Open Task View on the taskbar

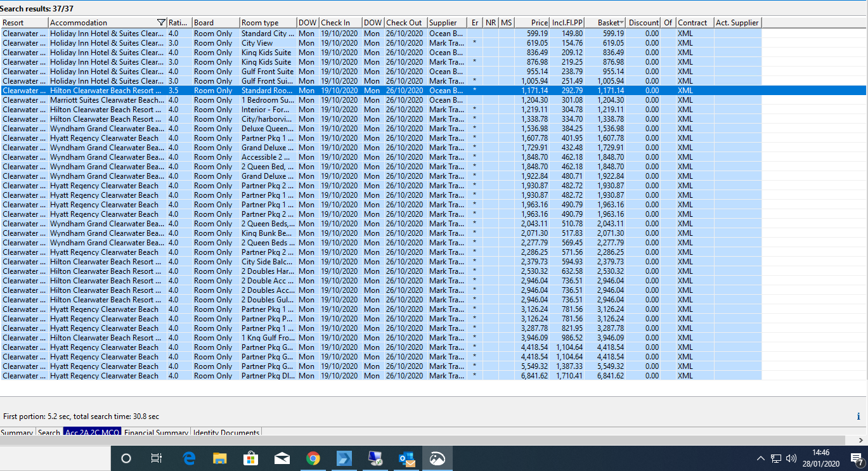coord(157,458)
